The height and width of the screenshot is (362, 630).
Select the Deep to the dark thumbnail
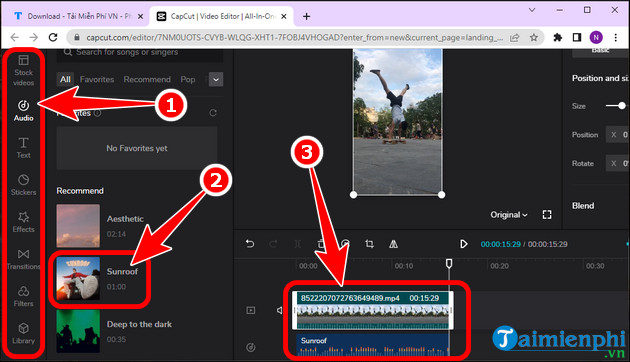pos(78,331)
